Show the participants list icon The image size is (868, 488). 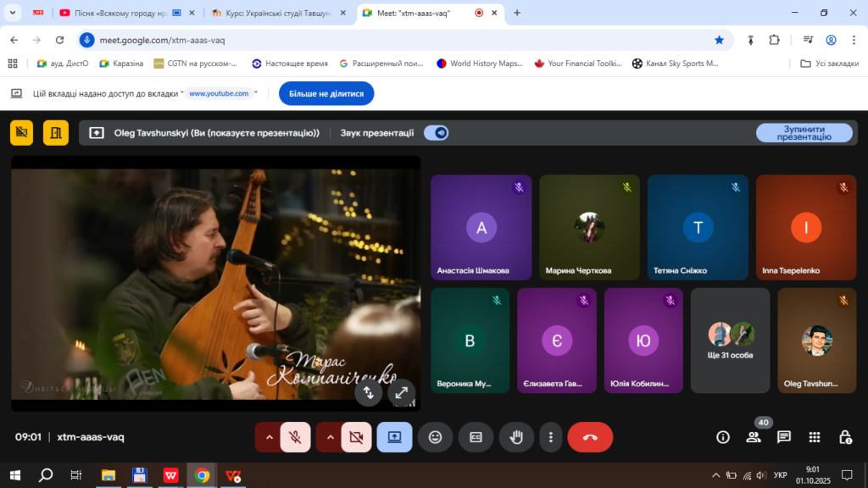[x=753, y=437]
